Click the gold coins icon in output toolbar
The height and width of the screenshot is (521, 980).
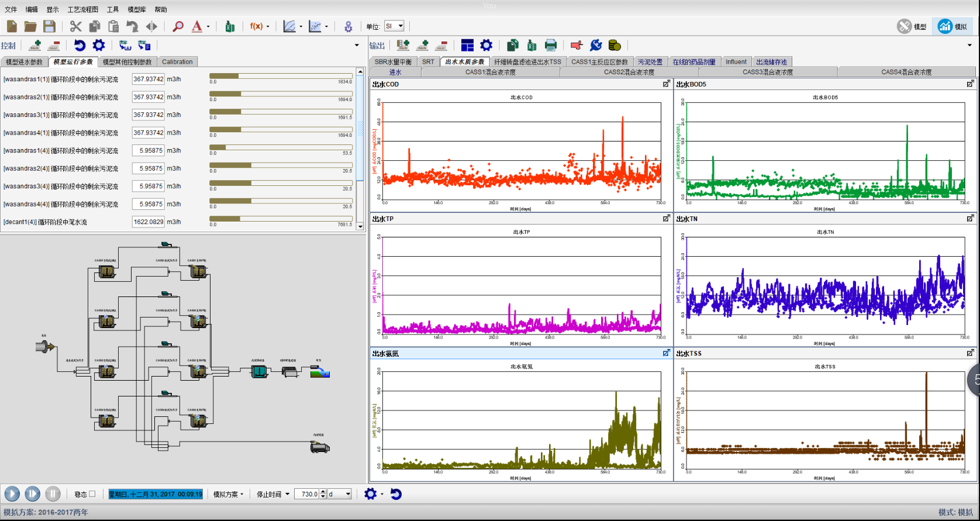tap(615, 46)
